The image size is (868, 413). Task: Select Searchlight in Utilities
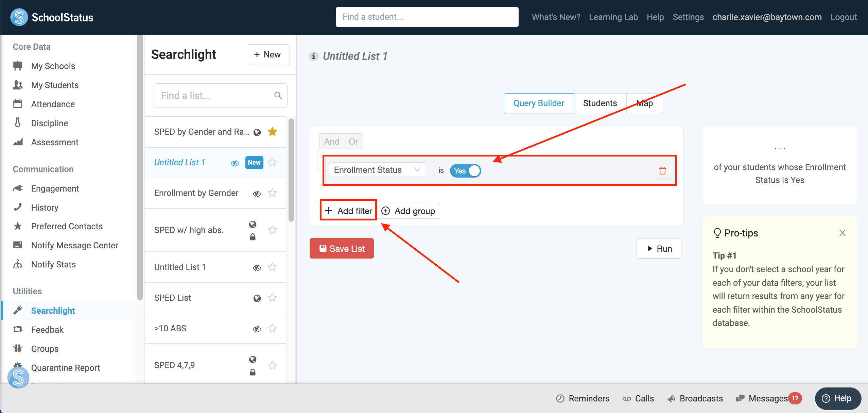[x=53, y=311]
